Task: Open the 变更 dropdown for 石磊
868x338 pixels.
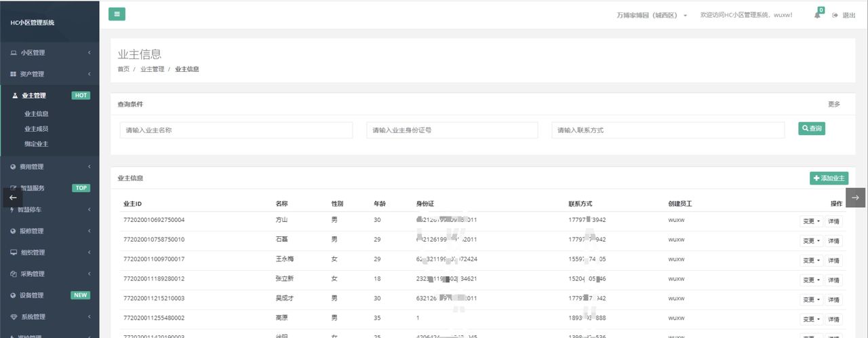Action: 811,241
